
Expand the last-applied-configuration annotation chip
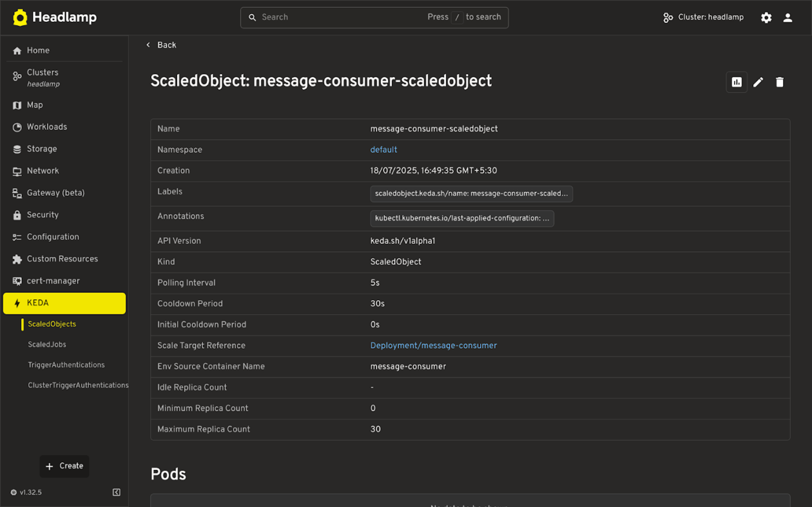462,218
